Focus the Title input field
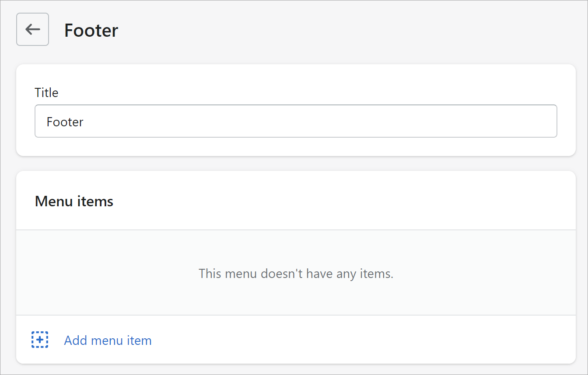 [296, 121]
